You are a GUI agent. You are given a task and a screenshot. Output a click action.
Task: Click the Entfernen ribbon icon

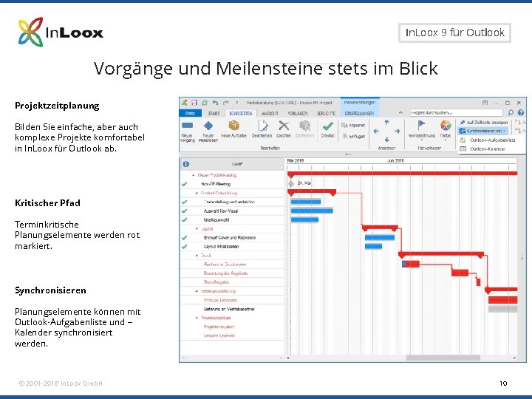point(304,126)
